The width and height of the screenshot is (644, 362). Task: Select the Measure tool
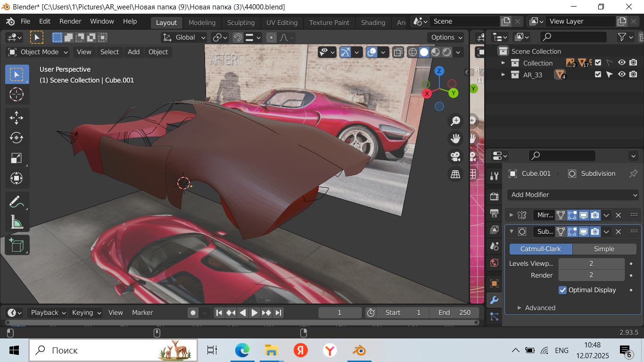pyautogui.click(x=17, y=222)
